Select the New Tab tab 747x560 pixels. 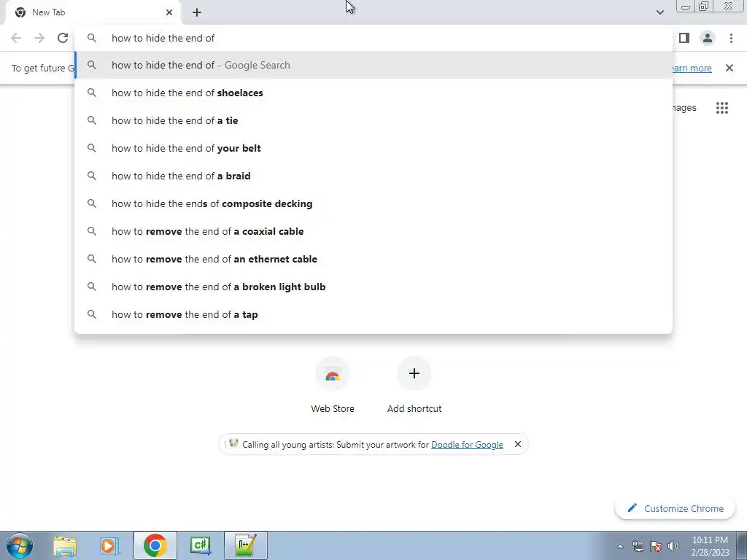(x=93, y=12)
